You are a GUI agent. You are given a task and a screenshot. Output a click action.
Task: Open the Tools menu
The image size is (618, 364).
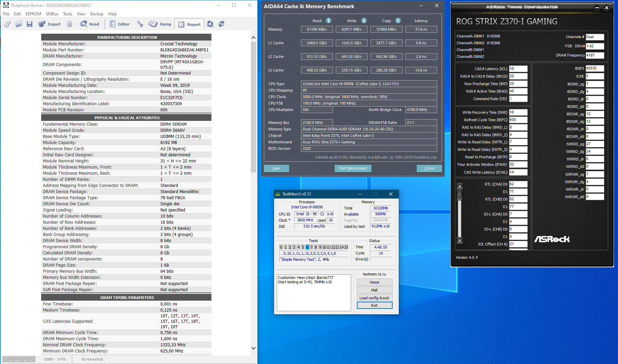tap(67, 14)
